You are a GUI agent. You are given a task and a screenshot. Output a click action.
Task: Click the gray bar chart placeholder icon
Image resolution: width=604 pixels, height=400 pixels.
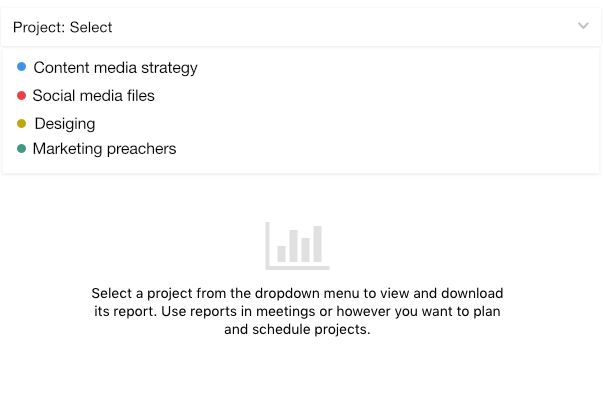(297, 246)
